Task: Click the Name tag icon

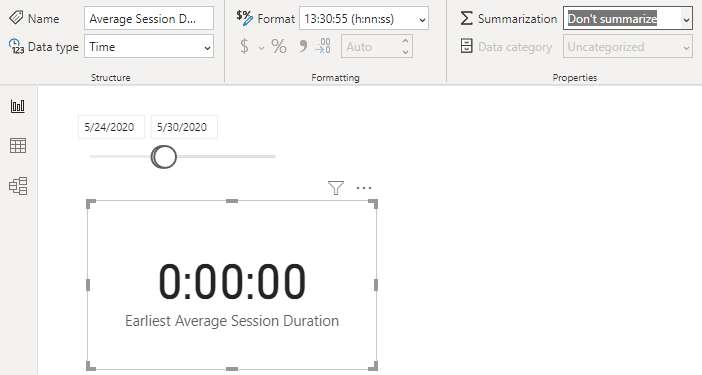Action: [16, 18]
